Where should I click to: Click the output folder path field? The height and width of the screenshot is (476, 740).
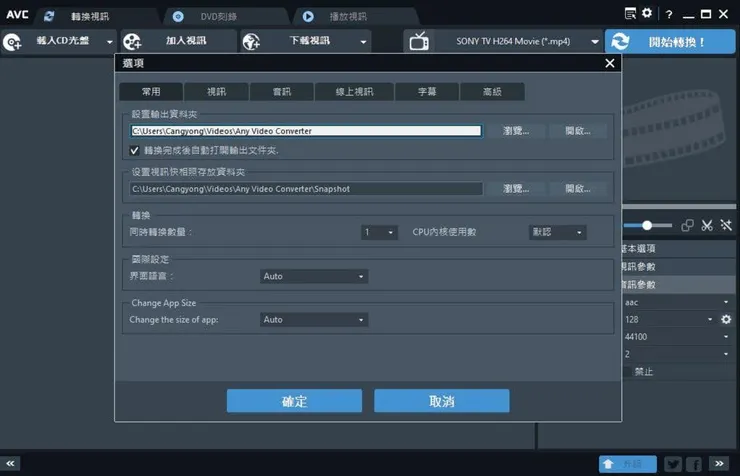click(306, 131)
